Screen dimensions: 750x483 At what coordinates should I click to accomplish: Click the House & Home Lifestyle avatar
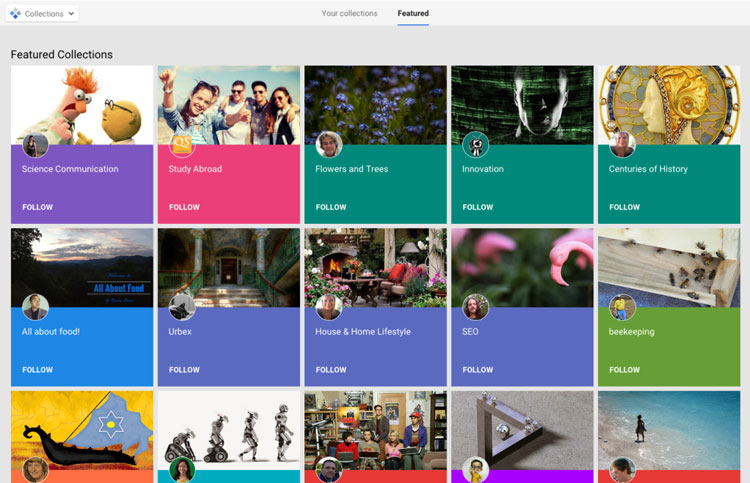[x=329, y=307]
